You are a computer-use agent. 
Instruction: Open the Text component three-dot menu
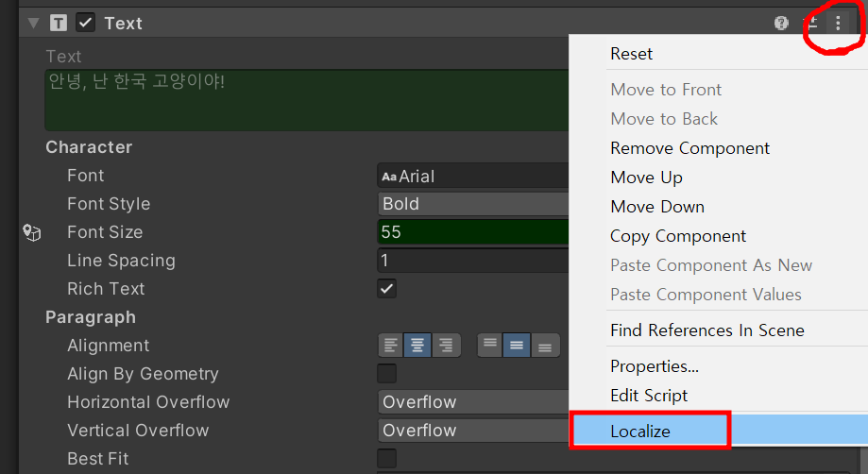coord(838,23)
